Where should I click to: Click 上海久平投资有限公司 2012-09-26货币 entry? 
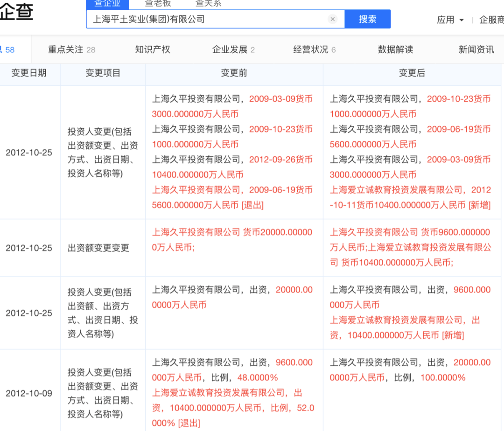click(x=232, y=167)
